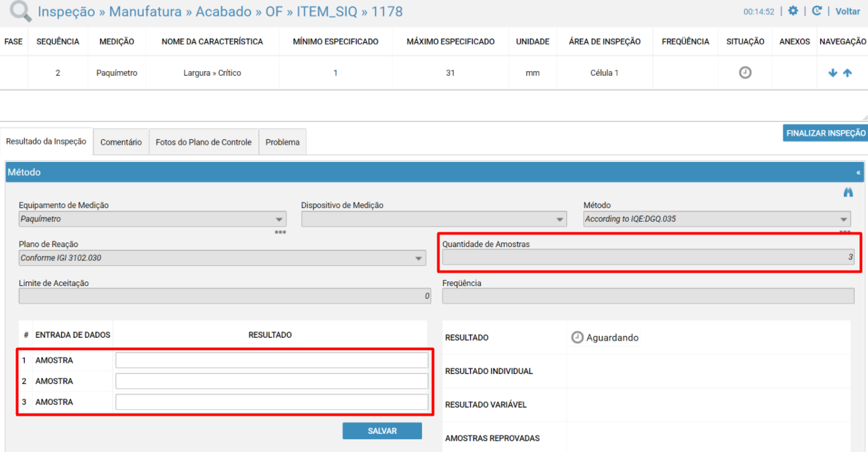Click the ENTRADA DE DADOS column header

pyautogui.click(x=73, y=335)
